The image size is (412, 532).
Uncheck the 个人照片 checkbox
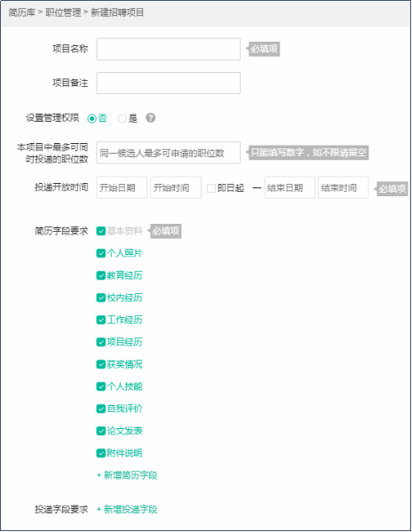point(101,253)
